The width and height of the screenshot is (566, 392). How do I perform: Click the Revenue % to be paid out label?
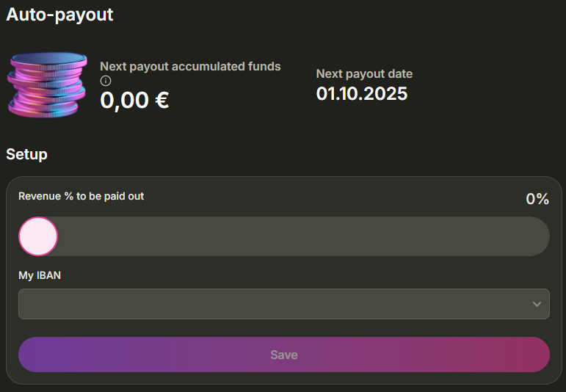81,196
